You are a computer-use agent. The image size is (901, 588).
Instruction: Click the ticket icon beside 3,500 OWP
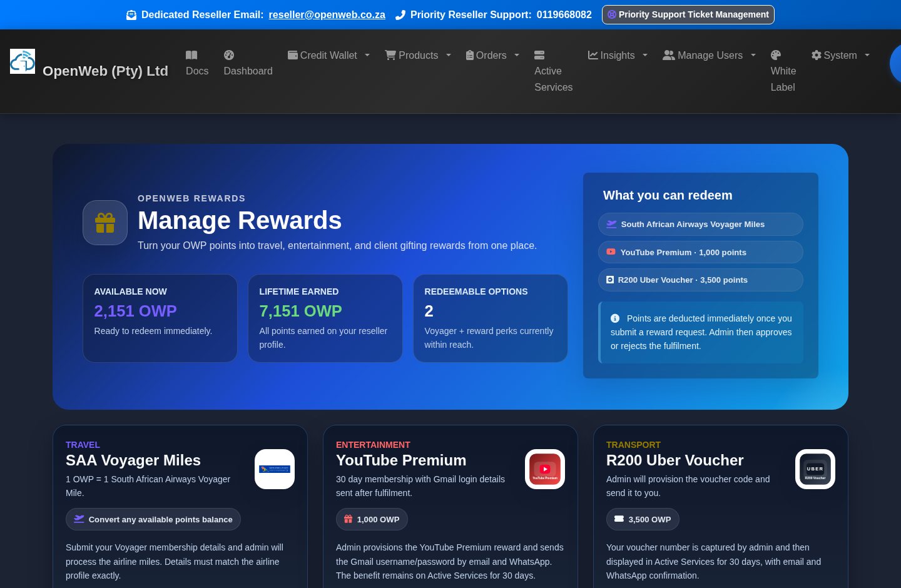tap(619, 519)
